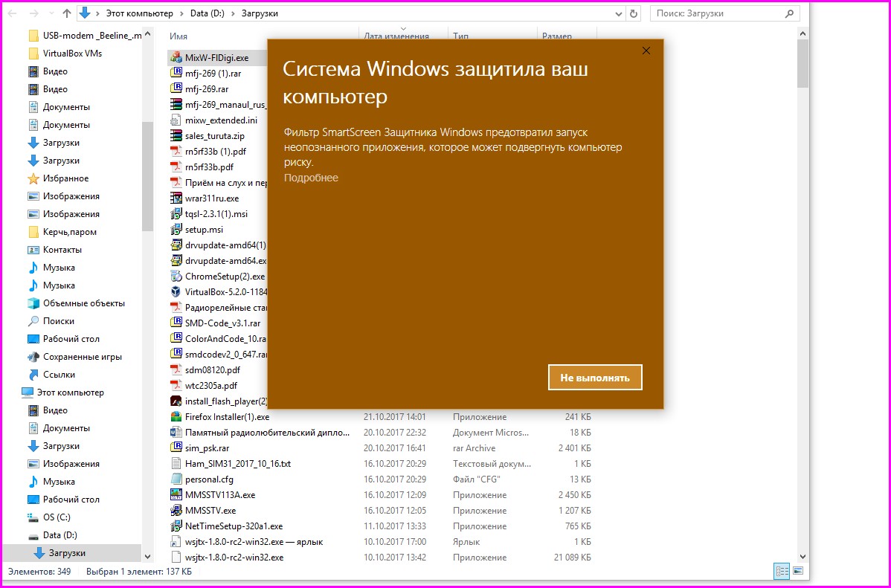Switch to large thumbnails view layout
Image resolution: width=891 pixels, height=588 pixels.
(798, 571)
